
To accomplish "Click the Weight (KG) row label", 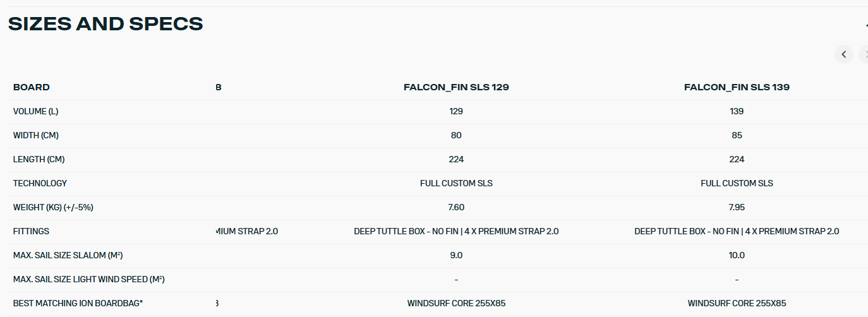I will point(53,208).
